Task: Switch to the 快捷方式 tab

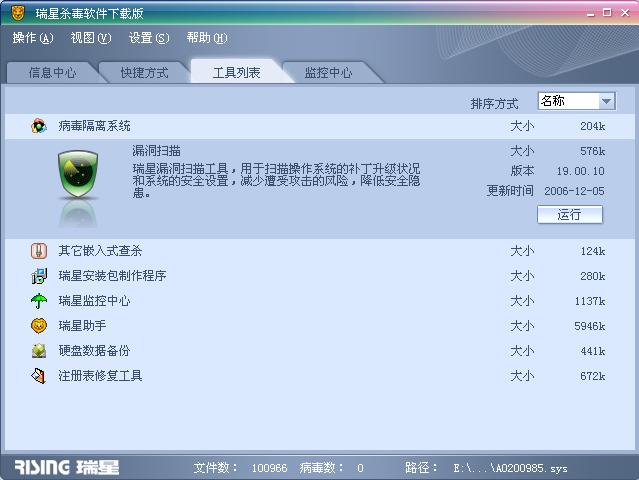Action: [x=144, y=73]
